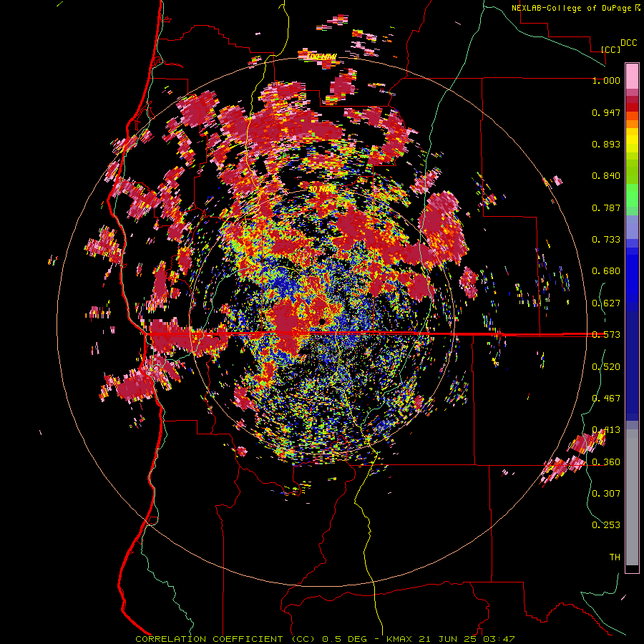Select the 0.893 scale value
This screenshot has height=644, width=644.
pyautogui.click(x=606, y=144)
